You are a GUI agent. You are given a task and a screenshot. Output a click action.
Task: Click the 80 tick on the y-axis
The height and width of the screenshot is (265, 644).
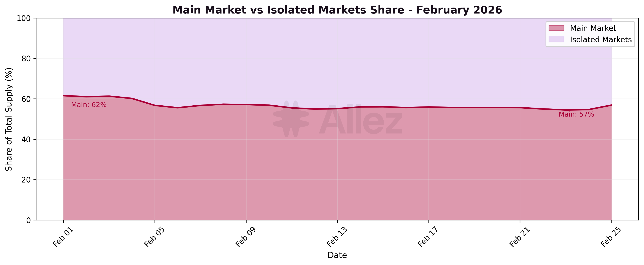[x=26, y=59]
